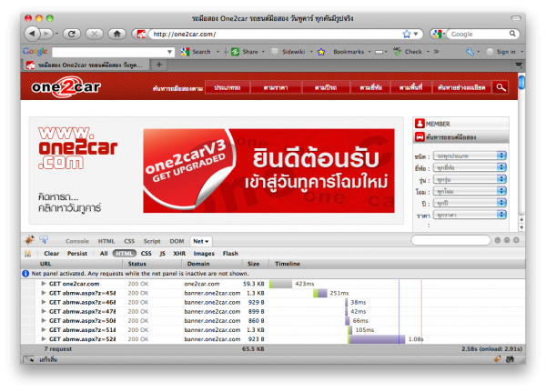The width and height of the screenshot is (546, 392).
Task: Click the browser back arrow
Action: click(x=32, y=34)
